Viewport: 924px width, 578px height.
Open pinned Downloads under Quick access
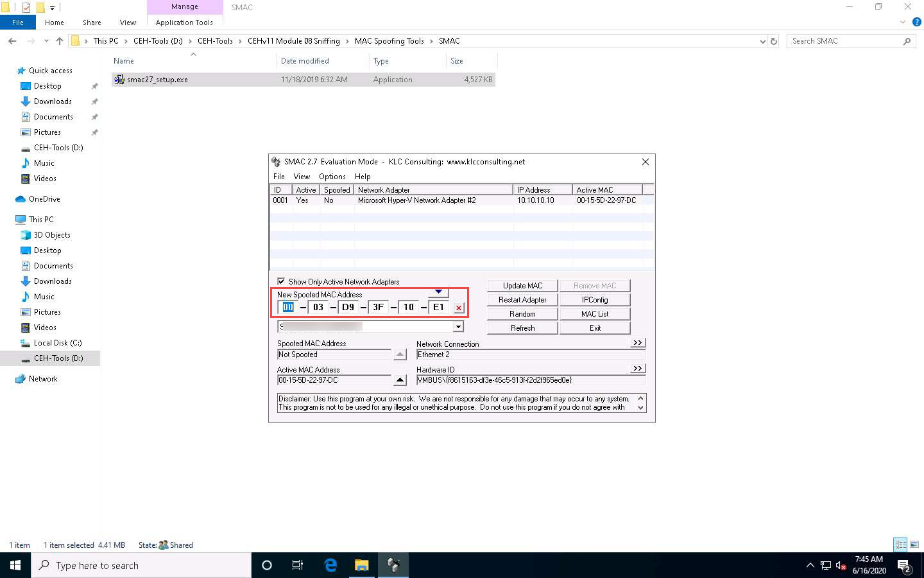(x=53, y=101)
